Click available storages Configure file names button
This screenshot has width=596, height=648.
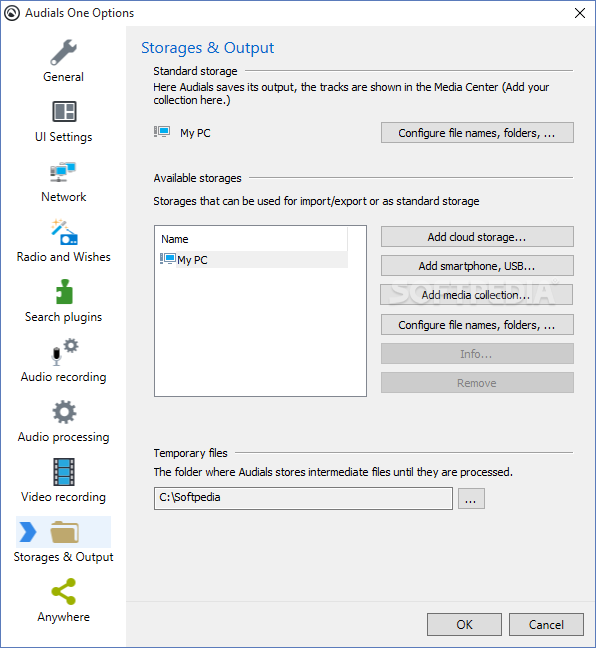[x=477, y=325]
